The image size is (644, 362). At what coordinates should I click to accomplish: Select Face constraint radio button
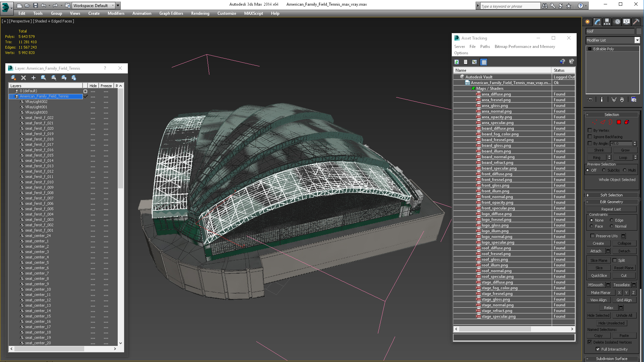coord(591,226)
